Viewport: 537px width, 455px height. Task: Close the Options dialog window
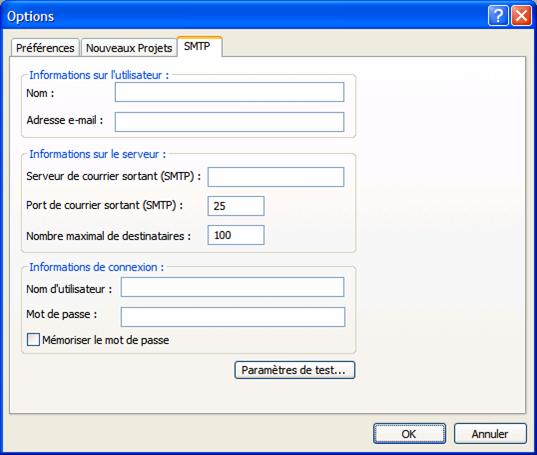[x=521, y=16]
